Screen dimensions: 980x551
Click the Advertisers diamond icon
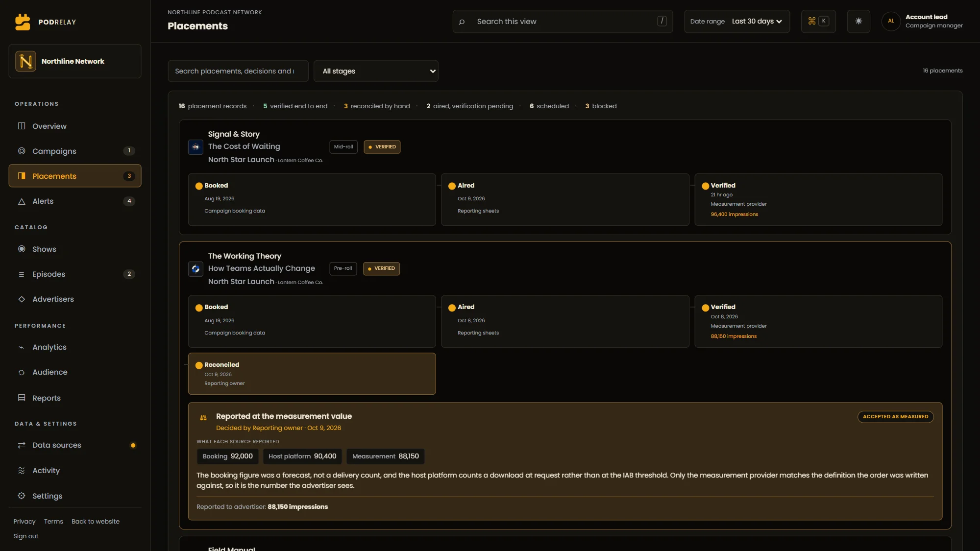pyautogui.click(x=22, y=299)
